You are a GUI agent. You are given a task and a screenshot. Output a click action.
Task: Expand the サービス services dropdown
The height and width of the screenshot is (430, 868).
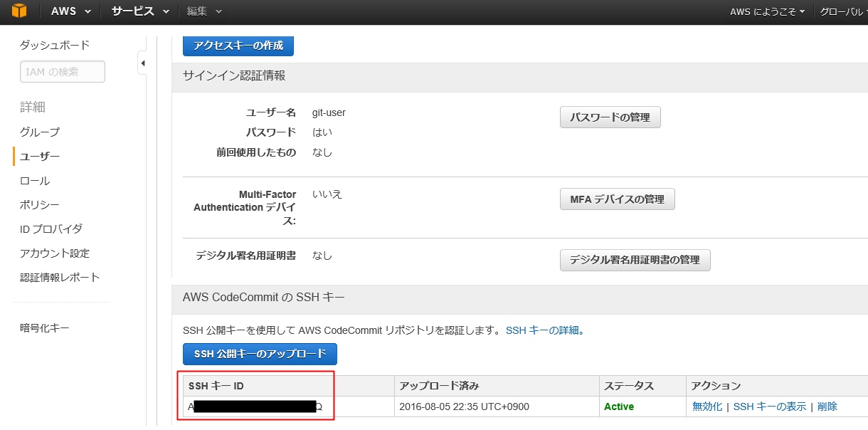(x=140, y=11)
